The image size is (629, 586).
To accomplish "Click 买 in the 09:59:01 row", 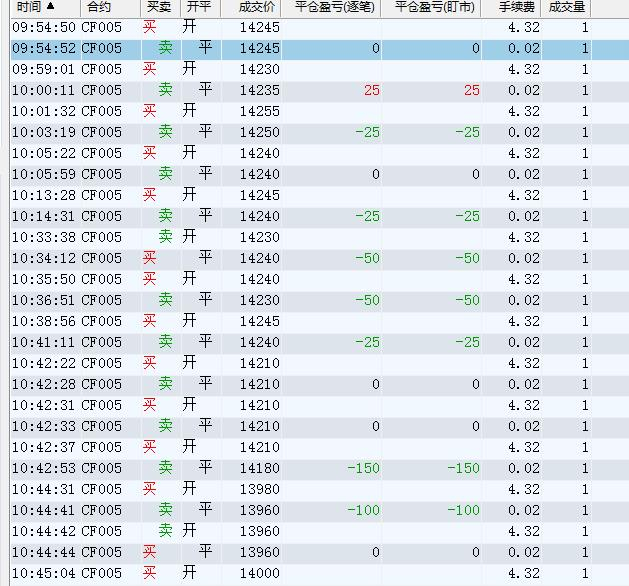I will [x=149, y=69].
